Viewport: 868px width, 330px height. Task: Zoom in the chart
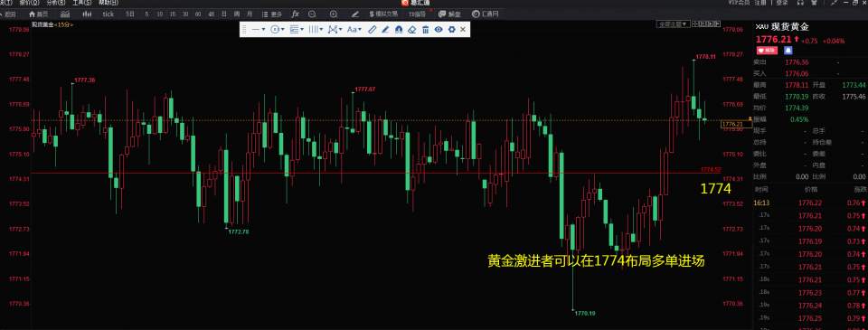(334, 14)
